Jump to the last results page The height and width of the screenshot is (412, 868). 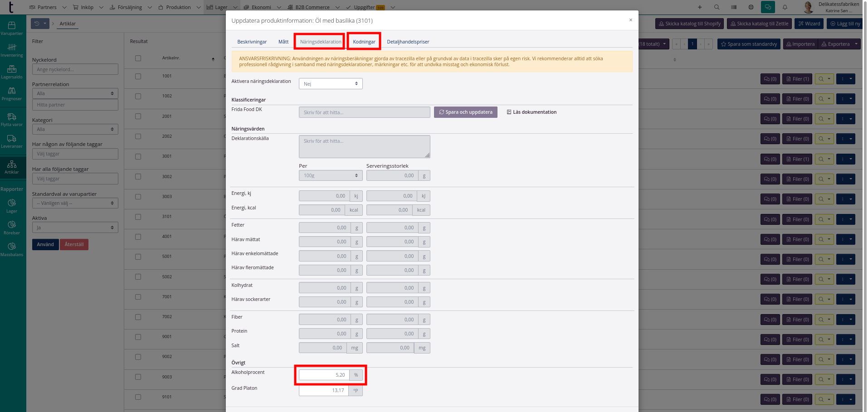click(x=709, y=44)
